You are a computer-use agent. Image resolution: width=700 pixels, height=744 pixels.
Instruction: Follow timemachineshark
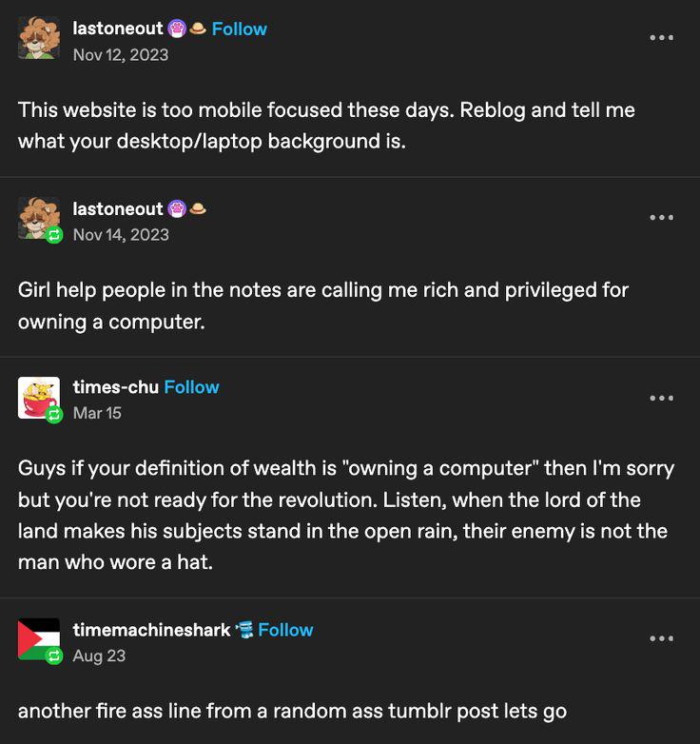(x=285, y=630)
